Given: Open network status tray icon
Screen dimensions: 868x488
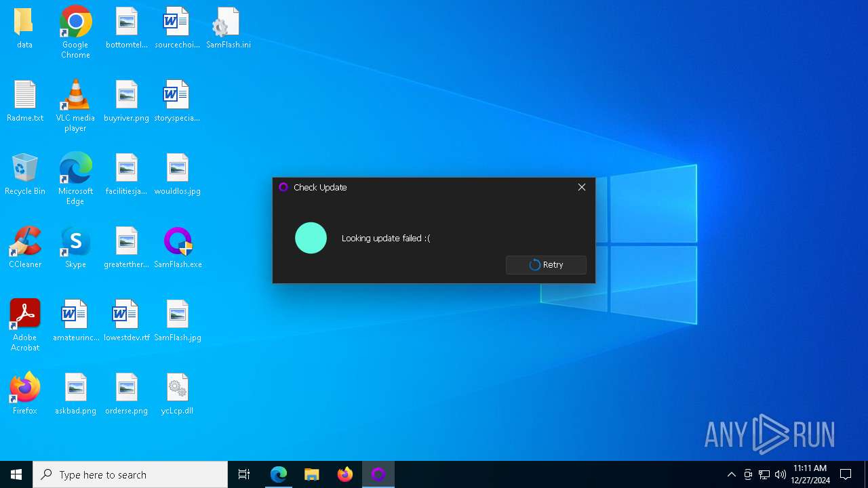Looking at the screenshot, I should [x=764, y=474].
